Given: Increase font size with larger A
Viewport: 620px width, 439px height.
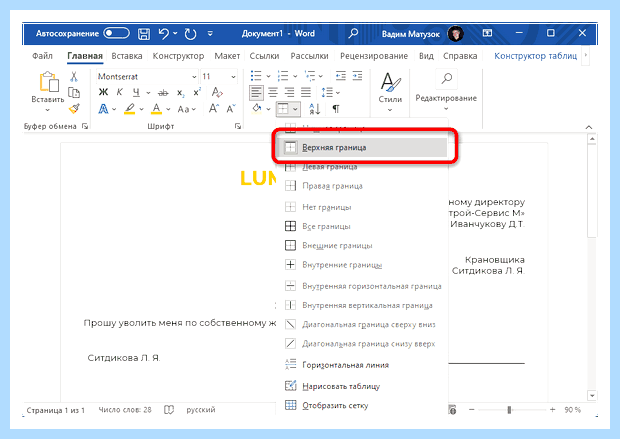Looking at the screenshot, I should point(214,108).
